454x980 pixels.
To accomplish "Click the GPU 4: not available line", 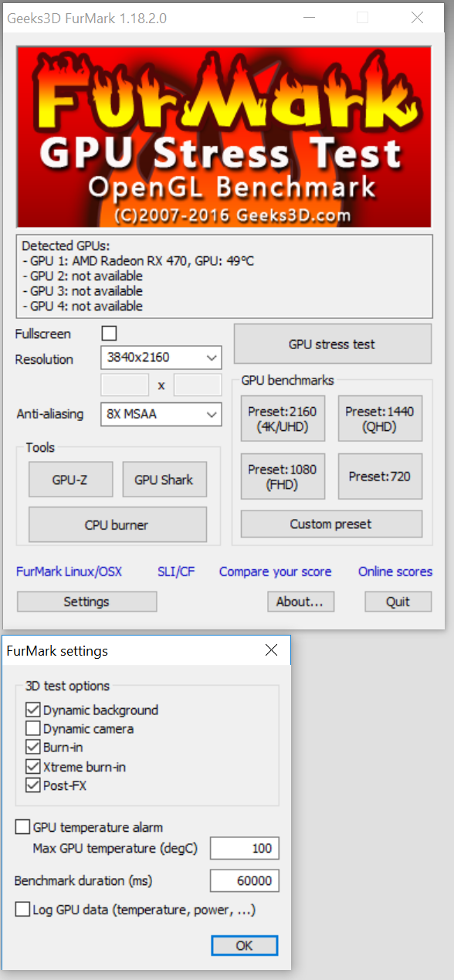I will tap(83, 306).
